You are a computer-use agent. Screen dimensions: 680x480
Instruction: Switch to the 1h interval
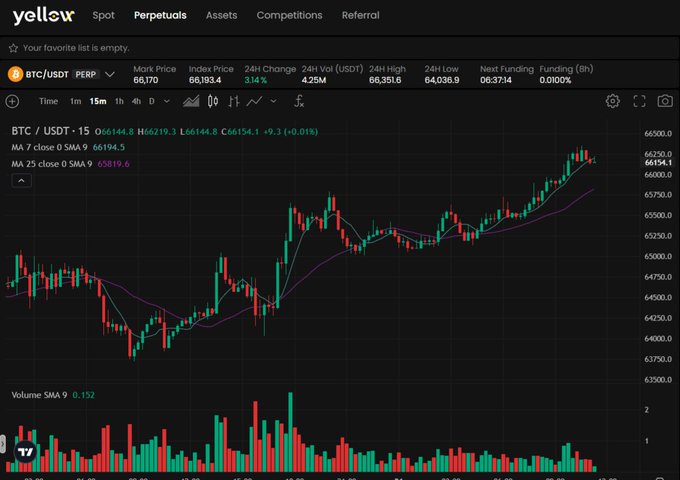tap(119, 101)
